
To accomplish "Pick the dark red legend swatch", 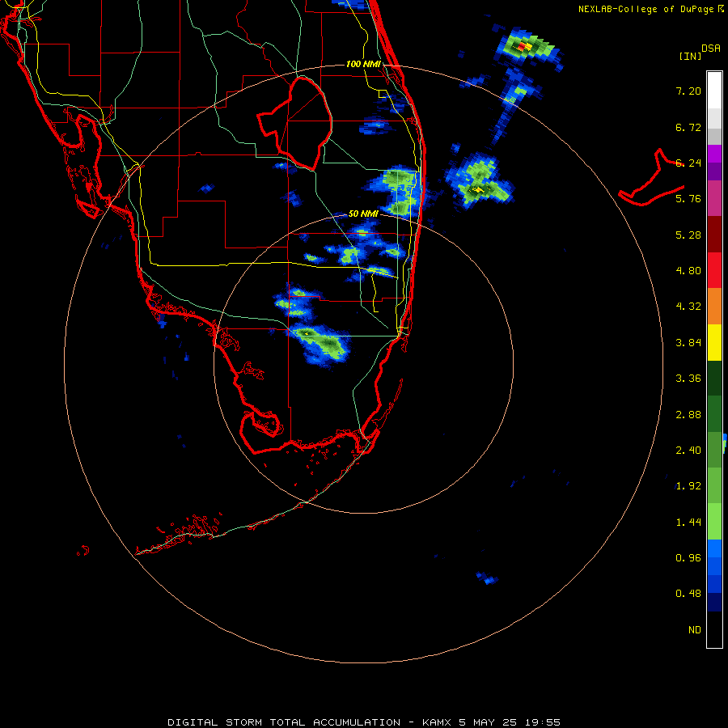I will pyautogui.click(x=714, y=235).
